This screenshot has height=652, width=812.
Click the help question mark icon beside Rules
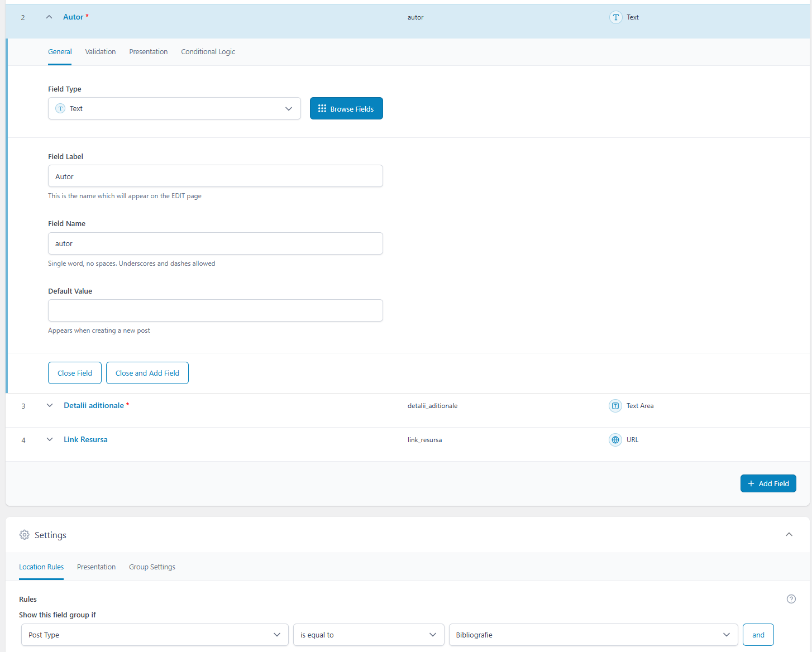click(791, 599)
